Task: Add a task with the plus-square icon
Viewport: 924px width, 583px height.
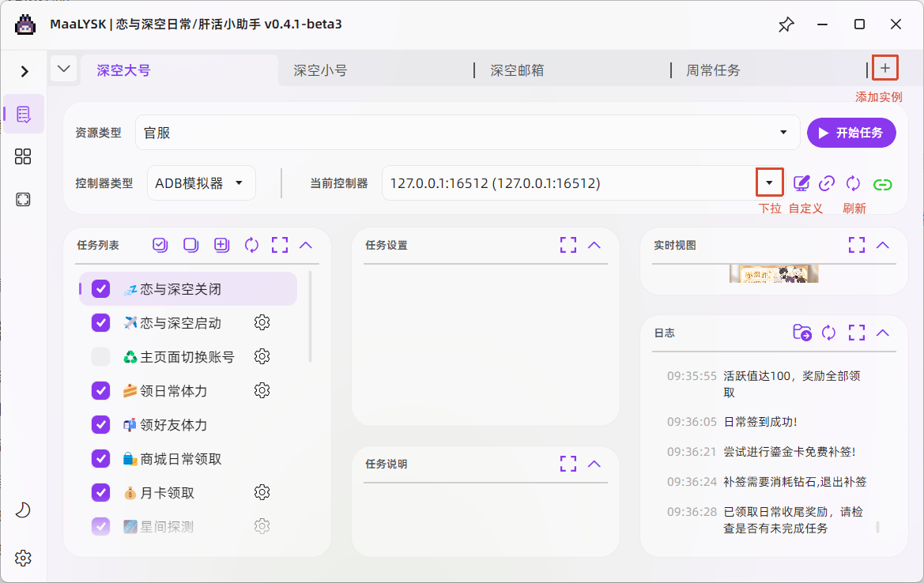Action: coord(221,245)
